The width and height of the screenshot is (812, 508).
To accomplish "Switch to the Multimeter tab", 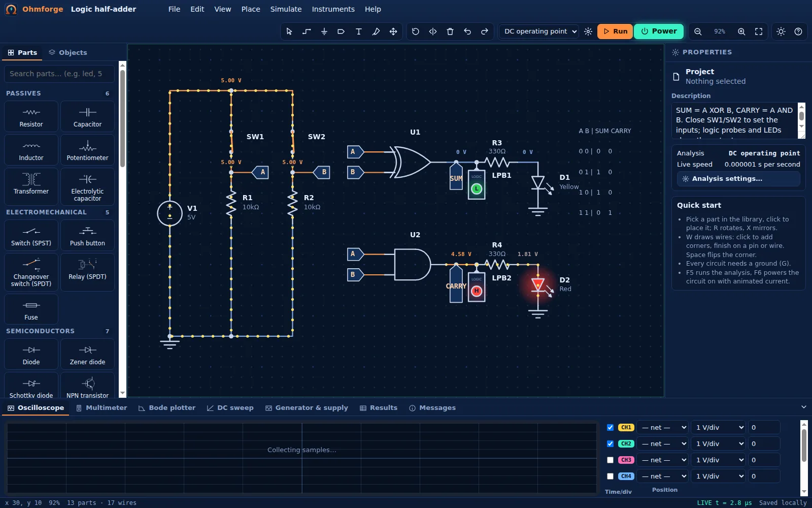I will pyautogui.click(x=101, y=408).
